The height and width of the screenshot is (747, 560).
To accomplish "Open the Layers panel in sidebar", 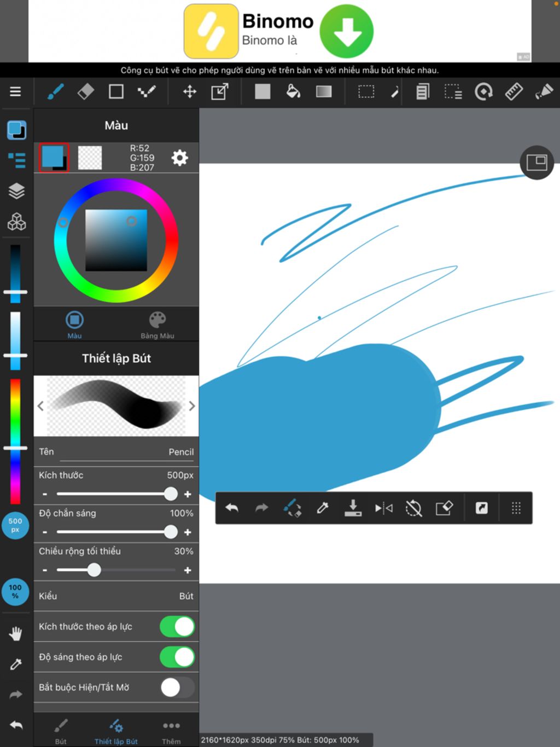I will coord(16,191).
